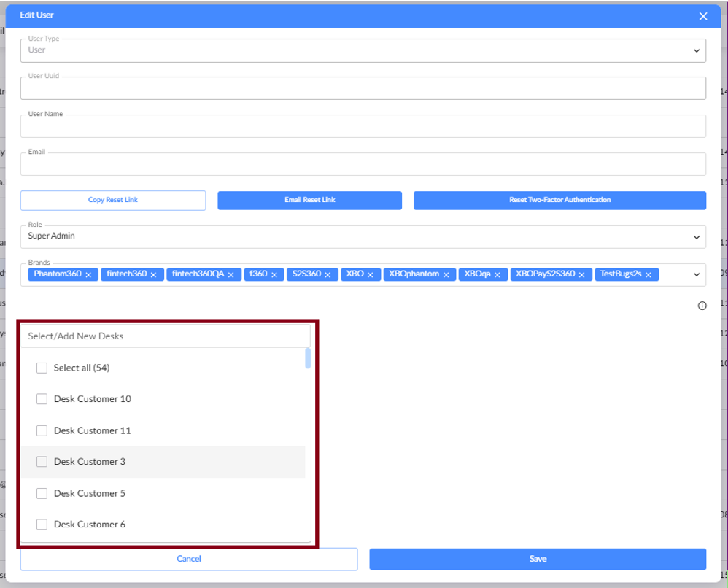Click the Select/Add New Desks search field
Image resolution: width=728 pixels, height=588 pixels.
pos(165,336)
